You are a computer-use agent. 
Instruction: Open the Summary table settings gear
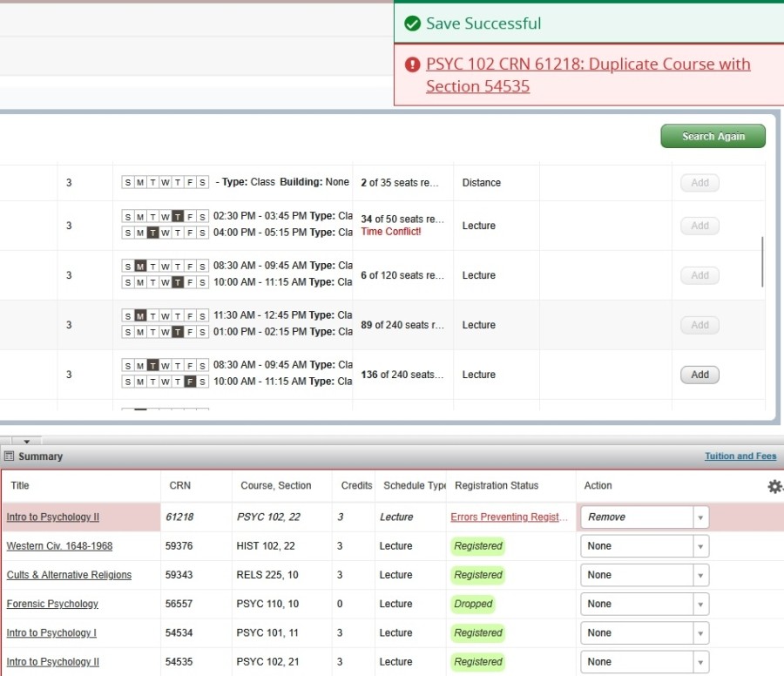click(x=774, y=486)
